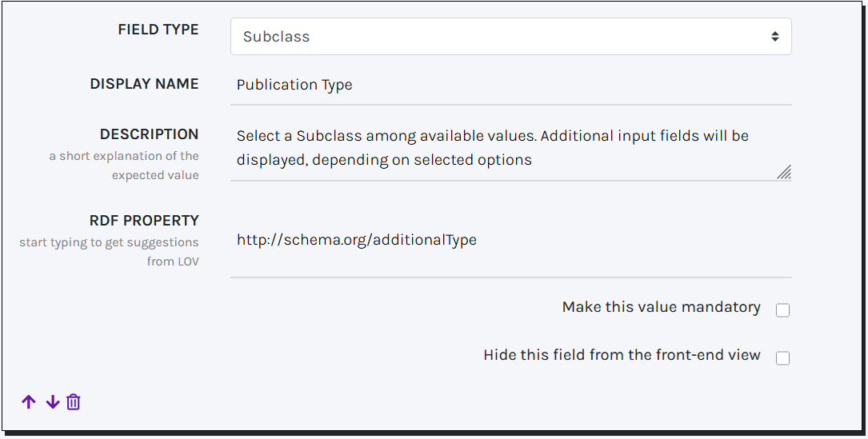Enable the Make this value mandatory checkbox

click(782, 310)
